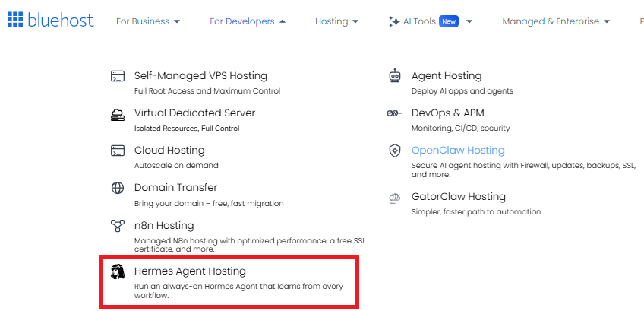
Task: Click the Cloud Hosting terminal icon
Action: (118, 151)
